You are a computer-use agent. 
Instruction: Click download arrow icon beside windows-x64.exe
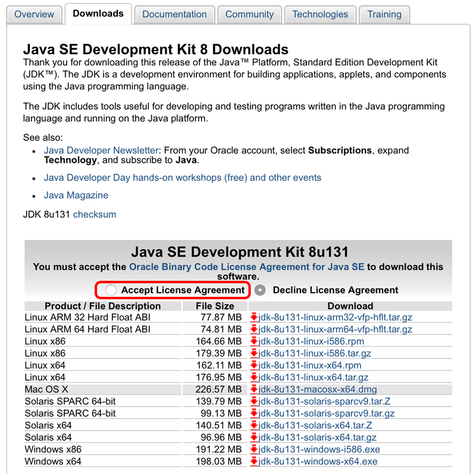point(253,462)
